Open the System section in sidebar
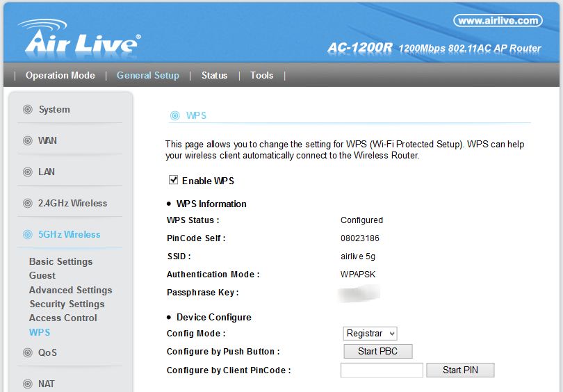The height and width of the screenshot is (392, 563). 54,110
